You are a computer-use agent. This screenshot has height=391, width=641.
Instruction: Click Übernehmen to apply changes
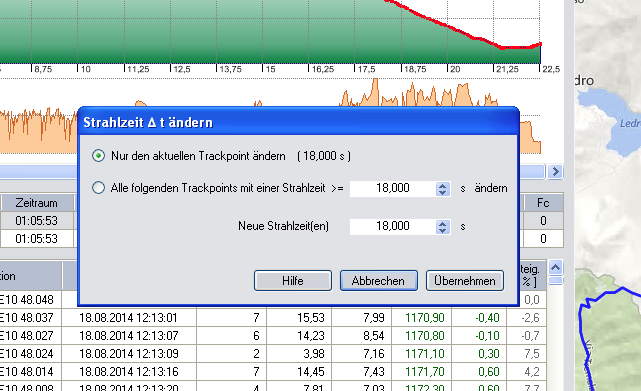464,281
